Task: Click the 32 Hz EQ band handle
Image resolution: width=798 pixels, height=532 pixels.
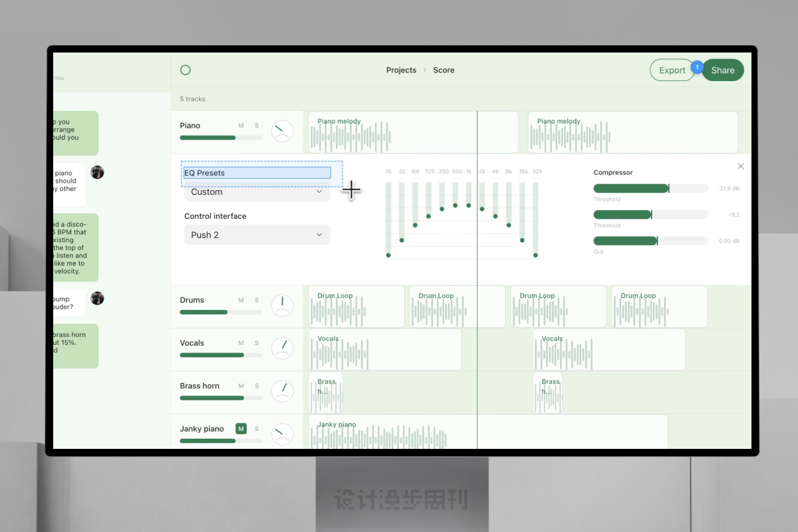Action: point(402,240)
